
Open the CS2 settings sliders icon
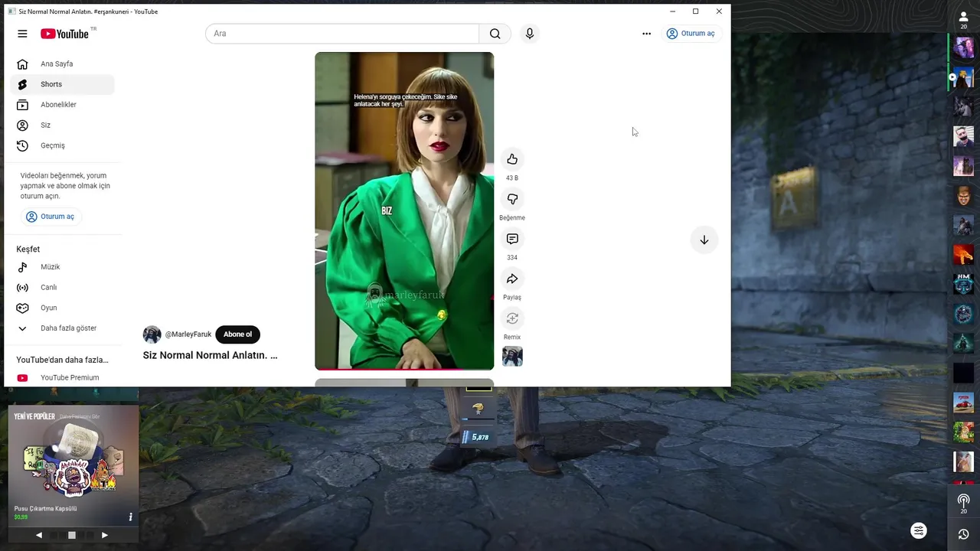[x=919, y=530]
